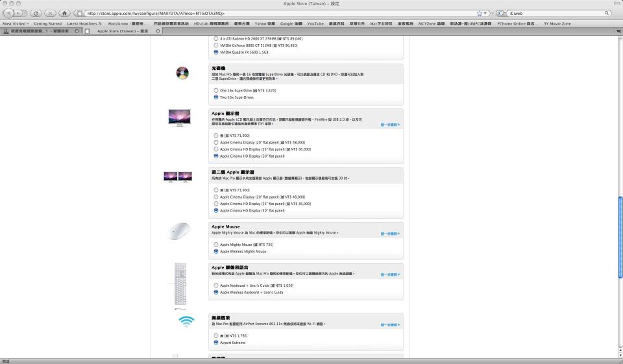Click the SuperDrive disc image

click(x=182, y=73)
